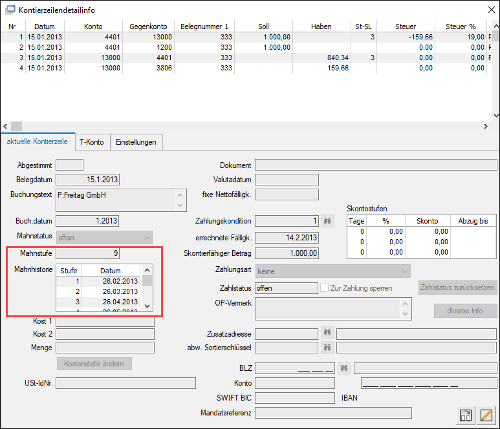Click the Buch.datum field showing 1.2013
500x429 pixels.
pos(87,221)
